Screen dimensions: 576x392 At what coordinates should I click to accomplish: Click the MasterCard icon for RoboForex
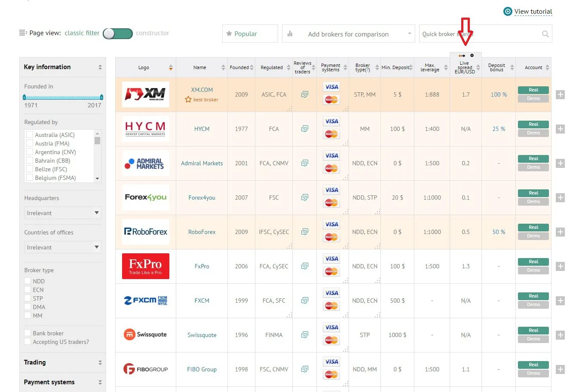[331, 237]
